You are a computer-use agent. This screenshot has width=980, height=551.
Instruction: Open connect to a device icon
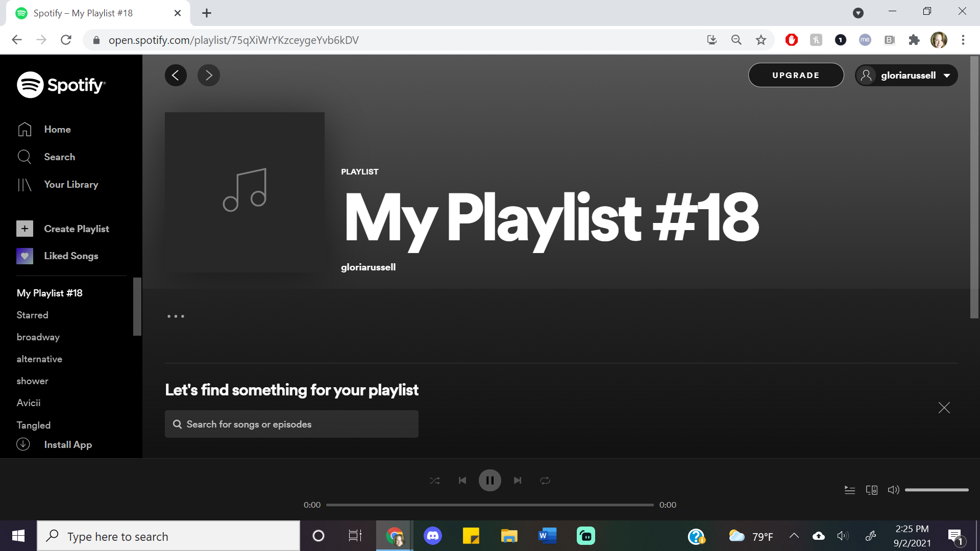click(x=871, y=490)
